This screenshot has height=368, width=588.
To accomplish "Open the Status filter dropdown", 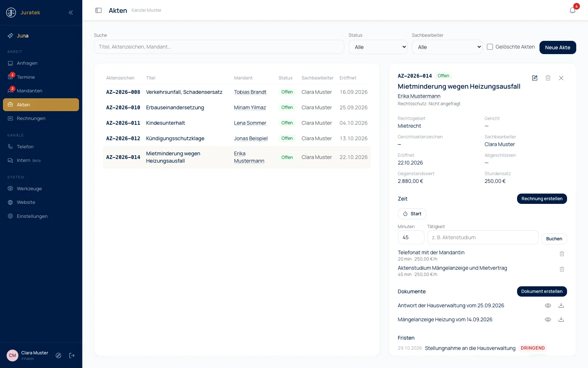I will pyautogui.click(x=378, y=47).
